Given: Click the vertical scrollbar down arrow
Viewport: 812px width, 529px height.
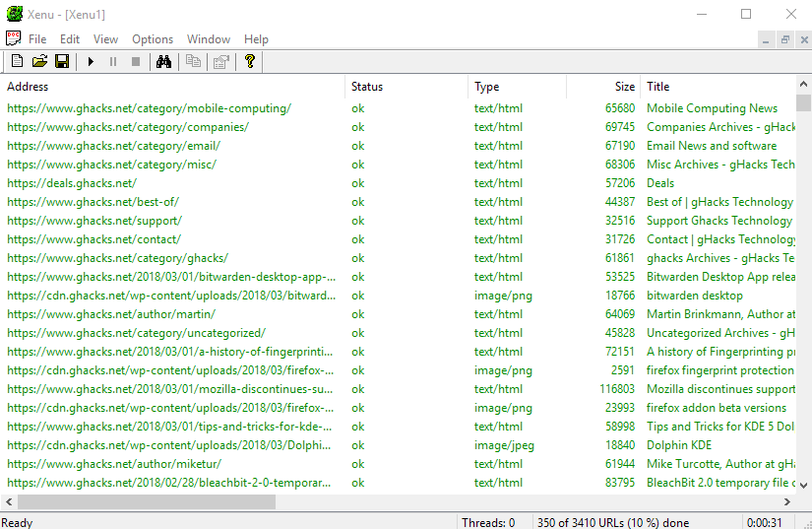Looking at the screenshot, I should pos(803,486).
